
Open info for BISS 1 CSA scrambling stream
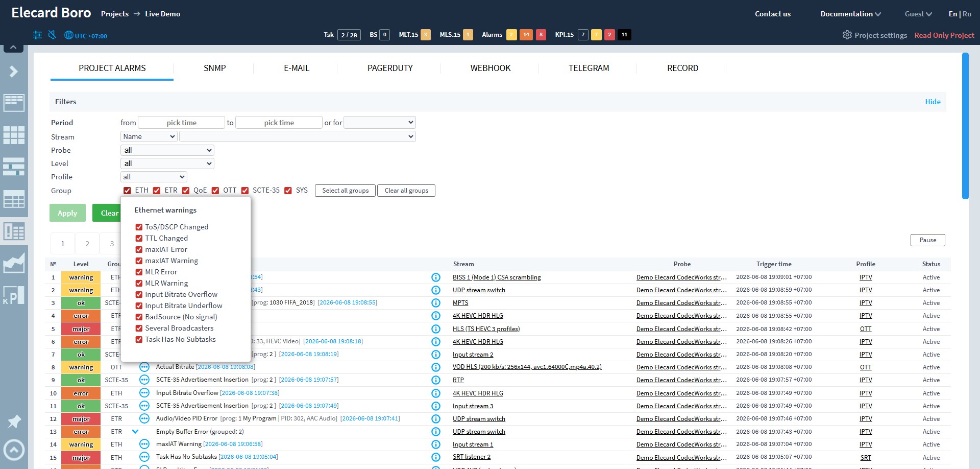pos(436,277)
